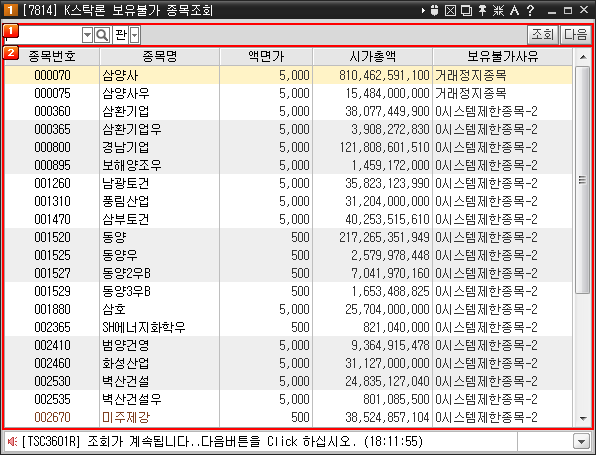Click the 액면가 column header
This screenshot has height=455, width=596.
[266, 57]
